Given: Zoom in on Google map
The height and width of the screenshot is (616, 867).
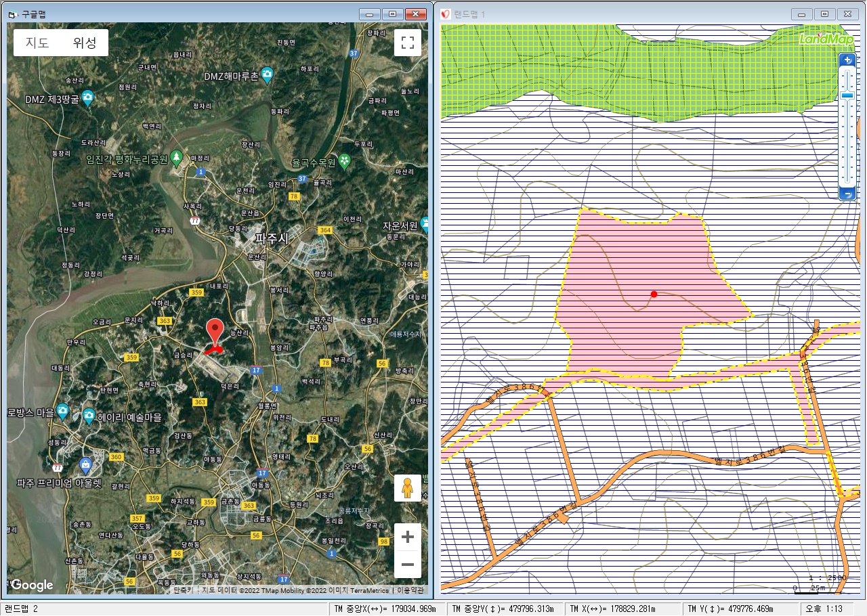Looking at the screenshot, I should coord(408,537).
